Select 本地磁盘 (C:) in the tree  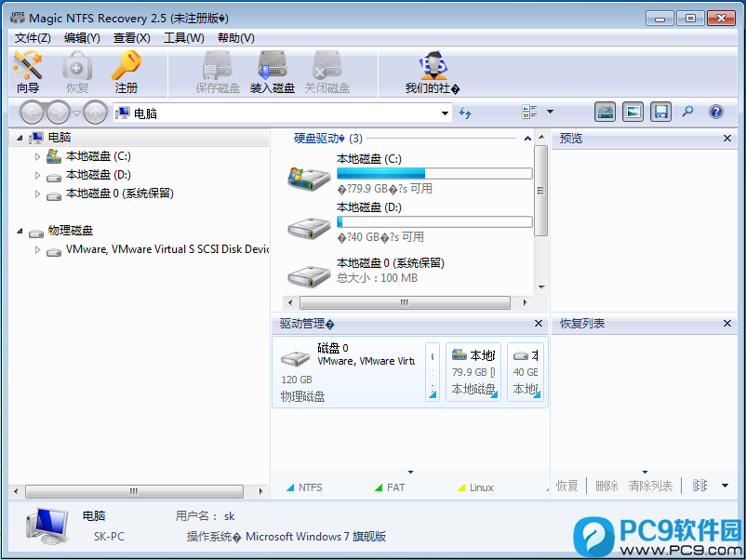coord(98,156)
